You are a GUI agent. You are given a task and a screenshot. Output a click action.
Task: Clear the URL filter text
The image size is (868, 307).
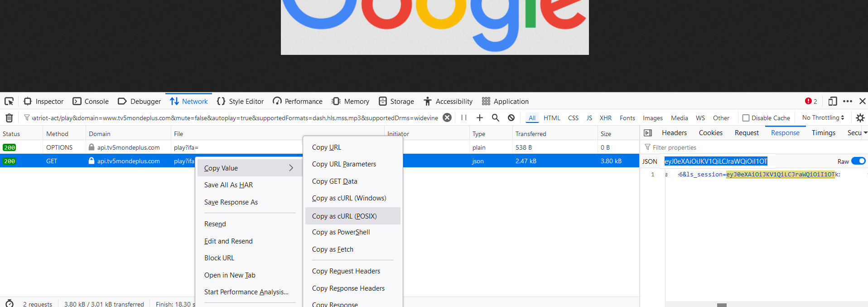[447, 117]
